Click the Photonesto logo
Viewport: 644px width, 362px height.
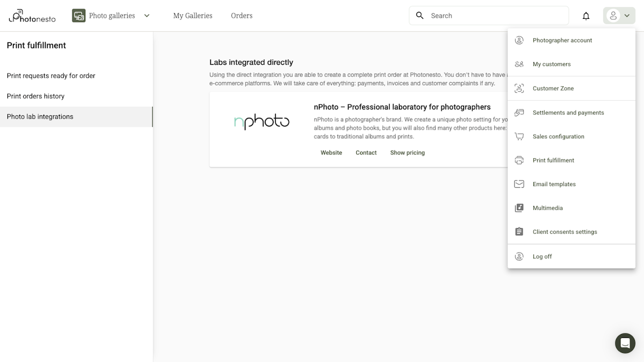click(x=32, y=16)
